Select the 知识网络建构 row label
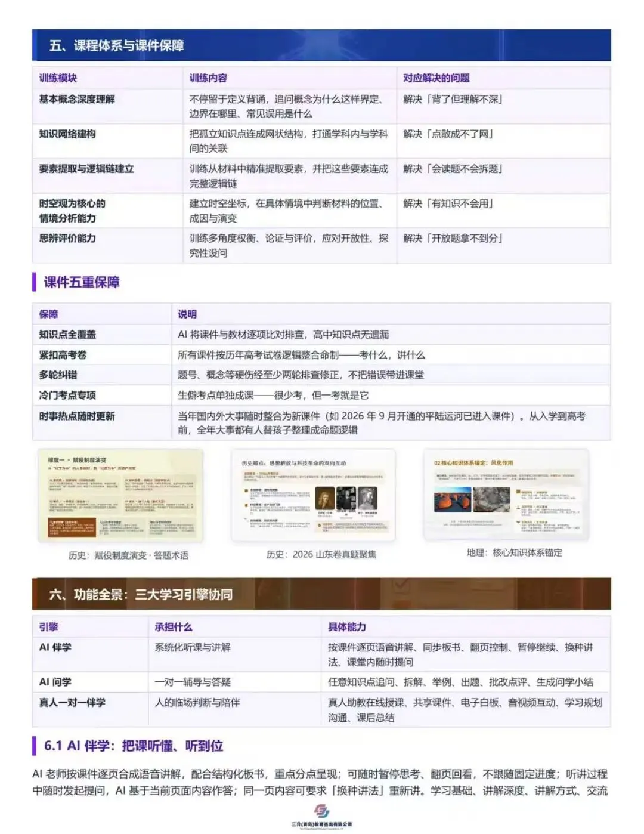 tap(67, 134)
